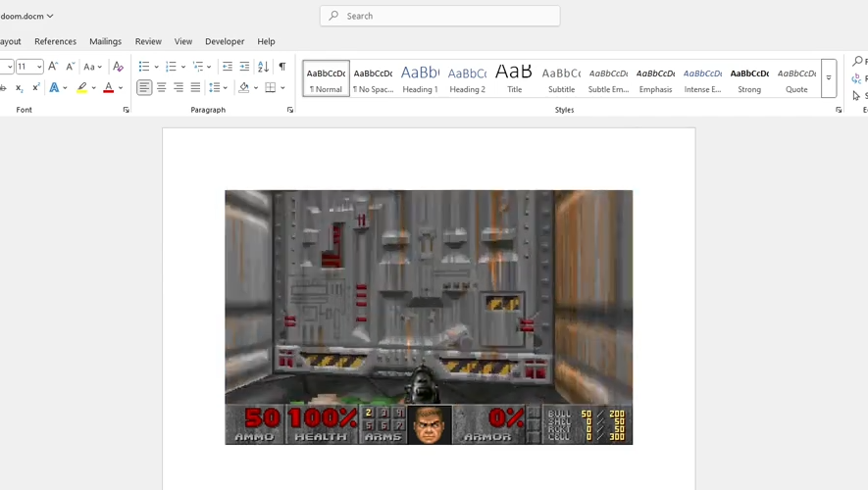Click Sort A to Z icon

[x=264, y=67]
